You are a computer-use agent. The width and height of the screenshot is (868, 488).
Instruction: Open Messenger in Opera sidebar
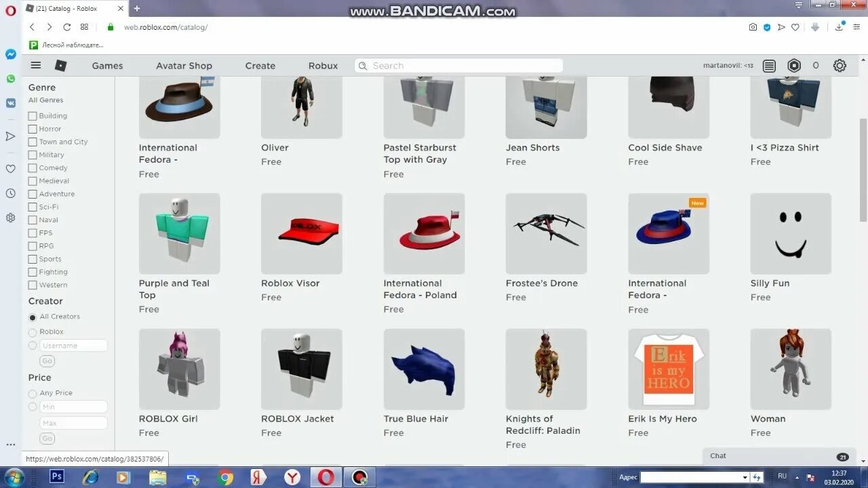(x=10, y=54)
